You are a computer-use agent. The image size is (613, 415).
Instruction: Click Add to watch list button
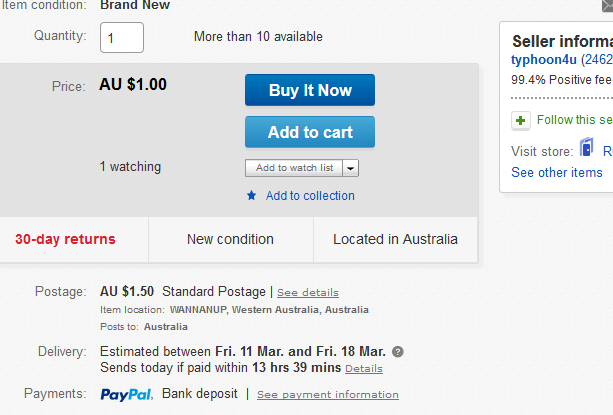tap(294, 168)
